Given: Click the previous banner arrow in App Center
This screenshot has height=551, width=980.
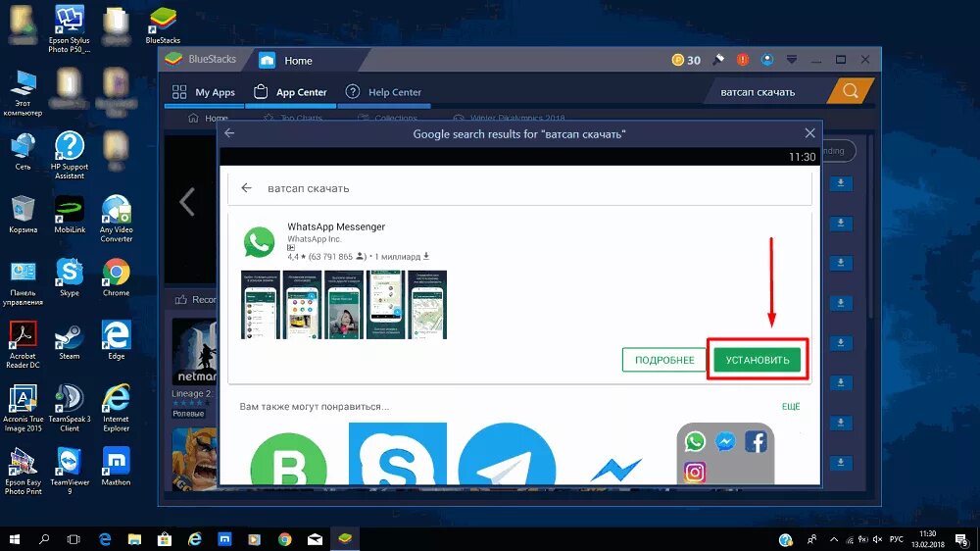Looking at the screenshot, I should (187, 201).
